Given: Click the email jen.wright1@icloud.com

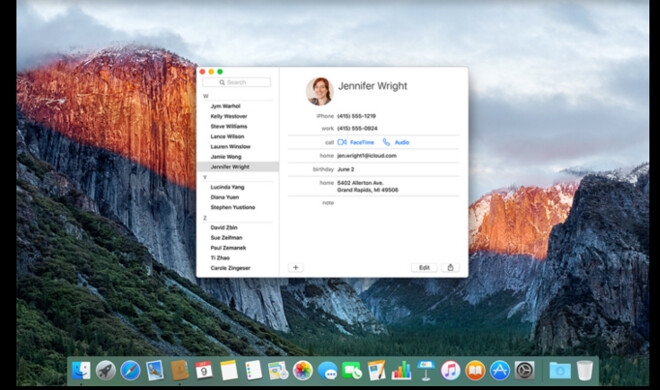Looking at the screenshot, I should pyautogui.click(x=367, y=156).
